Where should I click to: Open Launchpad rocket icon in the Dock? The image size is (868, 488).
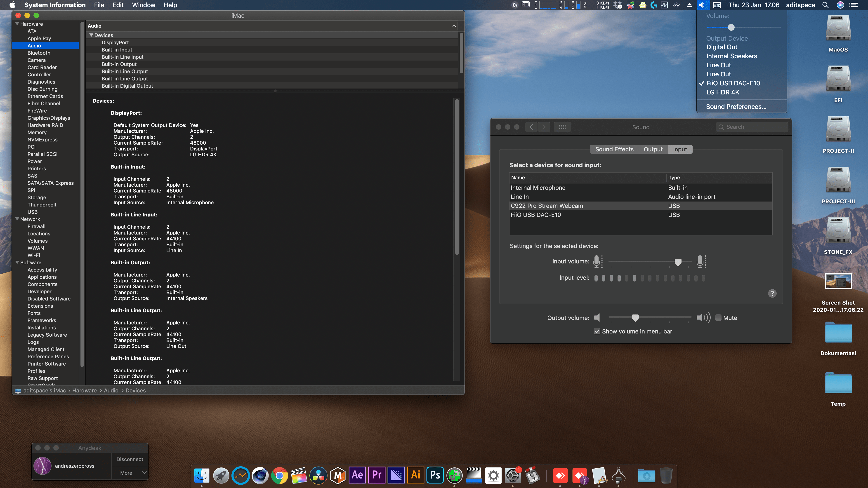pos(221,475)
